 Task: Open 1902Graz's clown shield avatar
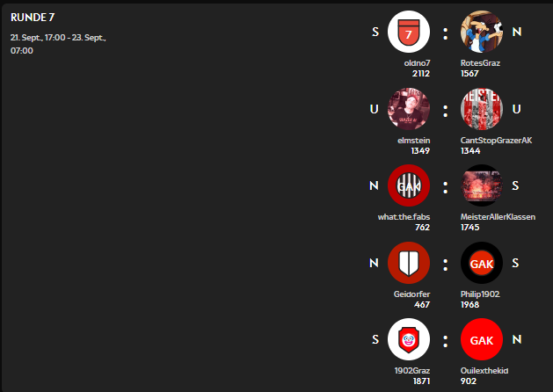[409, 339]
